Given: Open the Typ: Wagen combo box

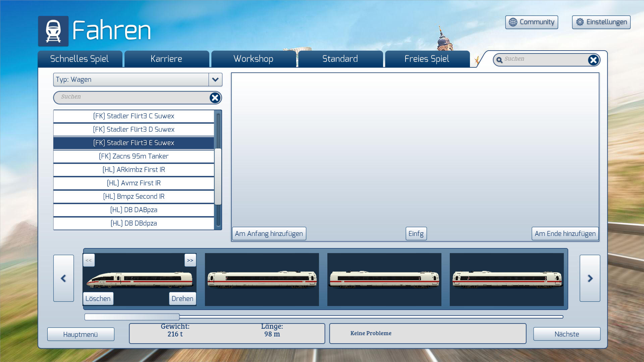Looking at the screenshot, I should [131, 80].
